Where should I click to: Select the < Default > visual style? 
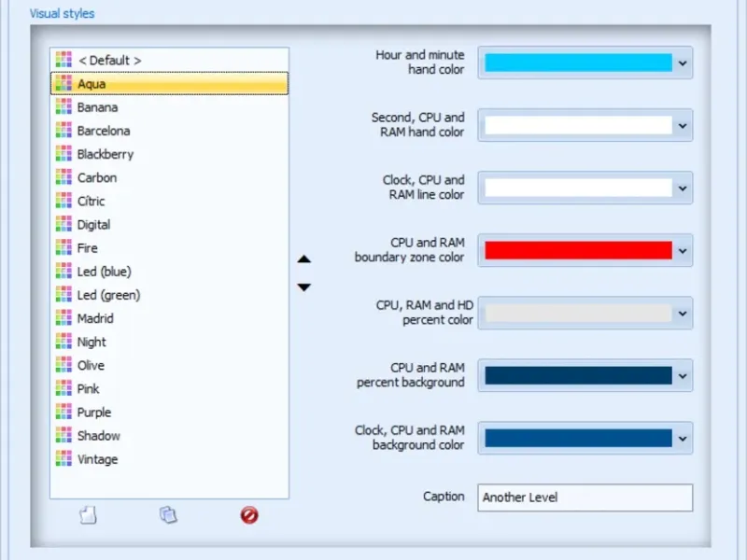point(169,60)
